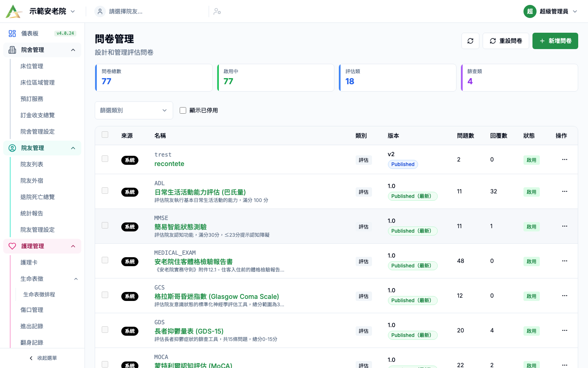Click Published badge in trest row
This screenshot has height=368, width=588.
(x=403, y=164)
